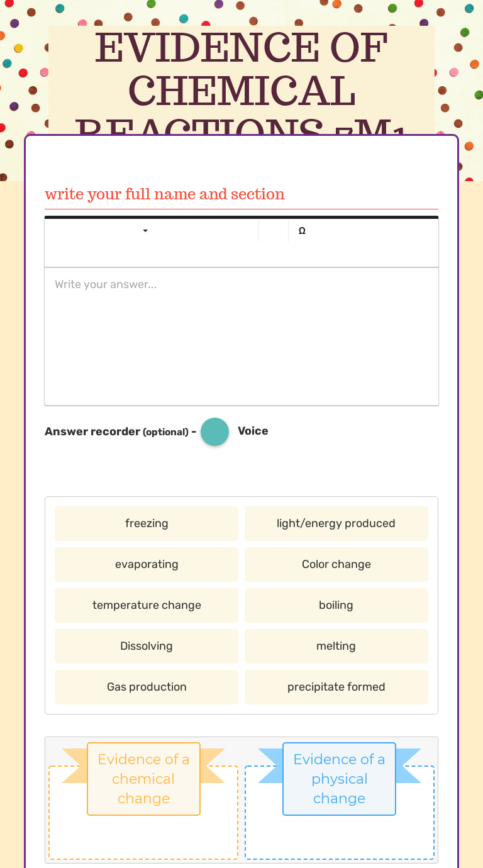Pick the 'evaporating' word tile
Image resolution: width=483 pixels, height=868 pixels.
[x=147, y=564]
